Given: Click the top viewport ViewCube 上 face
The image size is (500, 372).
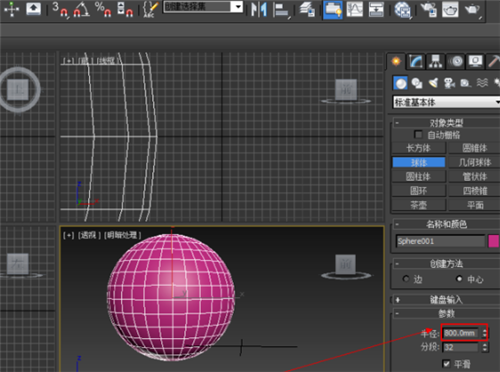Looking at the screenshot, I should (18, 89).
